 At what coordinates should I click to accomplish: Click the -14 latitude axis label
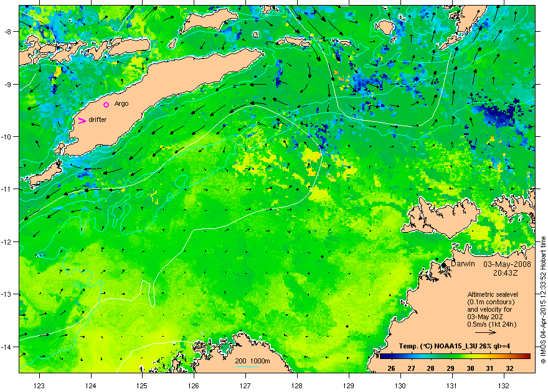[6, 347]
